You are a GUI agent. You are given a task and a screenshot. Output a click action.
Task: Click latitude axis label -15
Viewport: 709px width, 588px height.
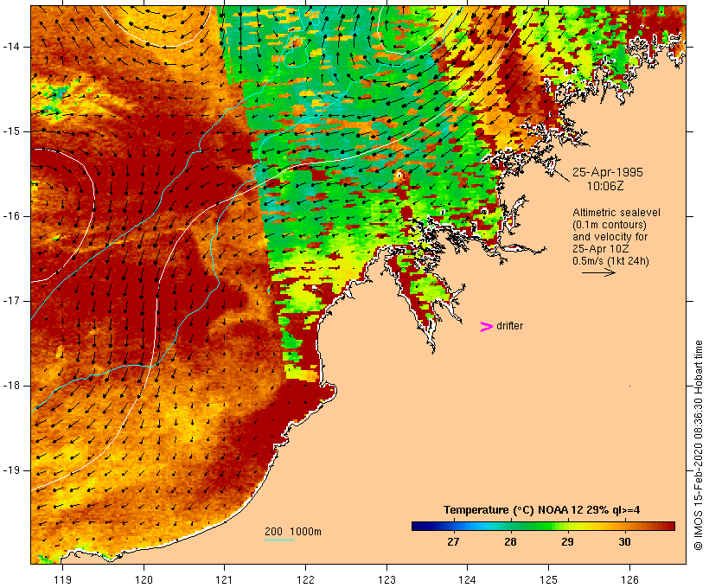[11, 131]
